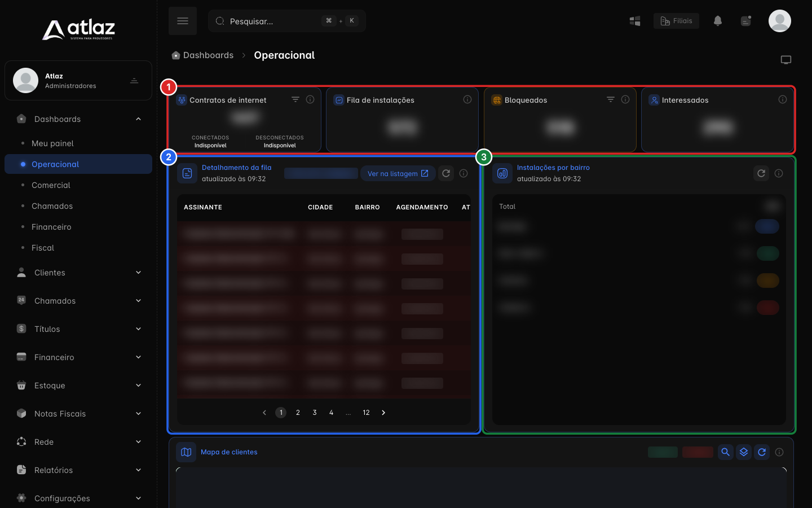This screenshot has height=508, width=812.
Task: Expand the Clientes sidebar menu
Action: point(78,273)
